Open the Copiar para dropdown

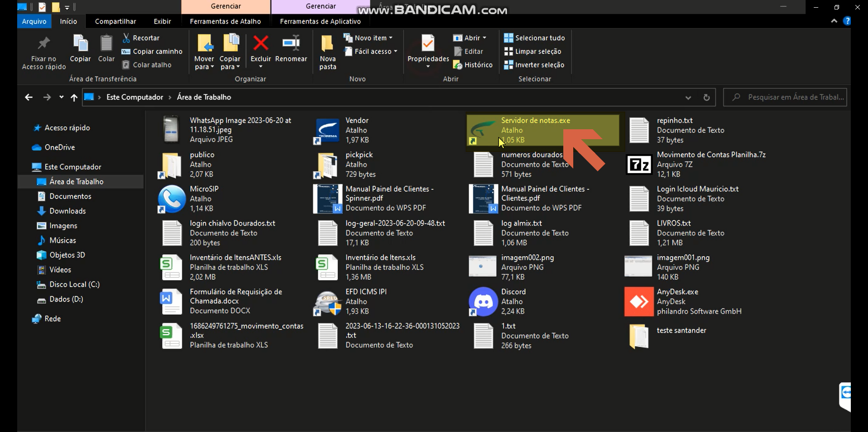coord(230,63)
